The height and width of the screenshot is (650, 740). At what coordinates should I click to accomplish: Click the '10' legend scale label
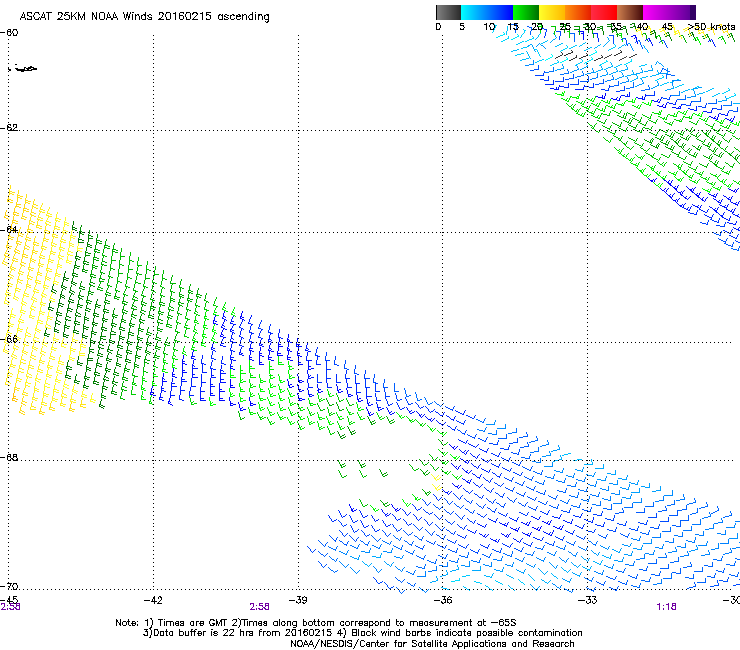coord(489,27)
